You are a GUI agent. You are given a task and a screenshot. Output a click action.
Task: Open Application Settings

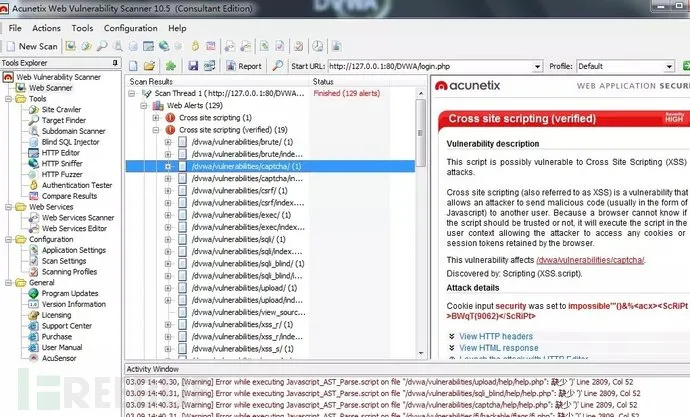(x=73, y=250)
